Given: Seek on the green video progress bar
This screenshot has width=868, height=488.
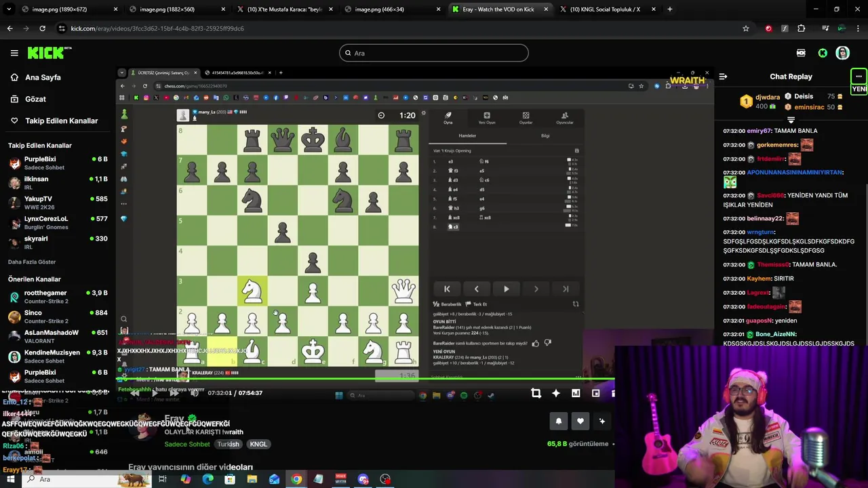Looking at the screenshot, I should [365, 379].
